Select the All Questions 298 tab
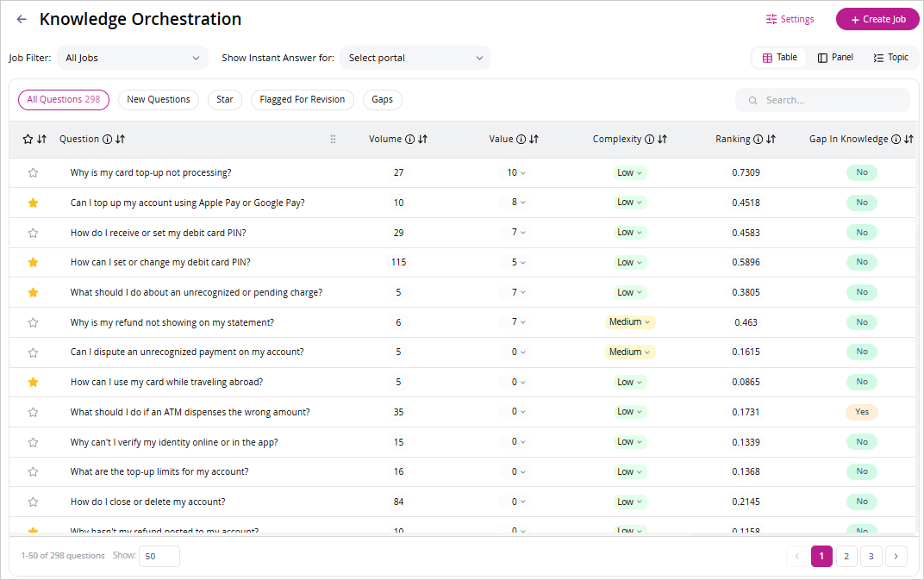924x580 pixels. 64,100
